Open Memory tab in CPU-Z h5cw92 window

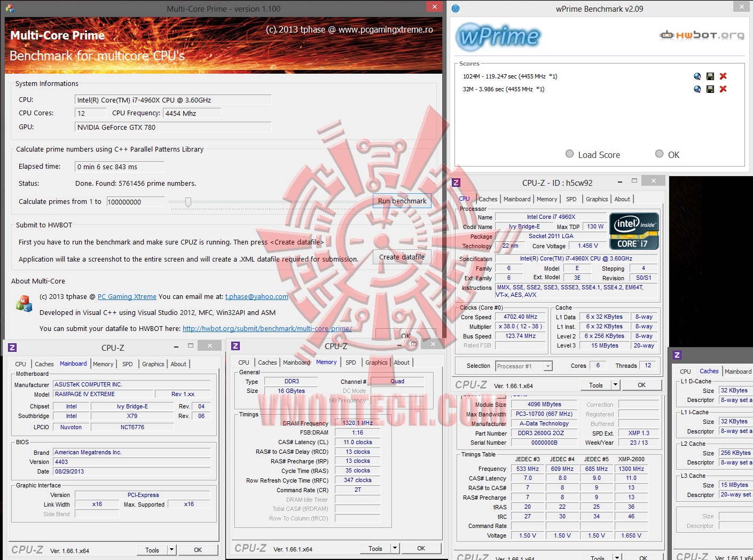[547, 199]
